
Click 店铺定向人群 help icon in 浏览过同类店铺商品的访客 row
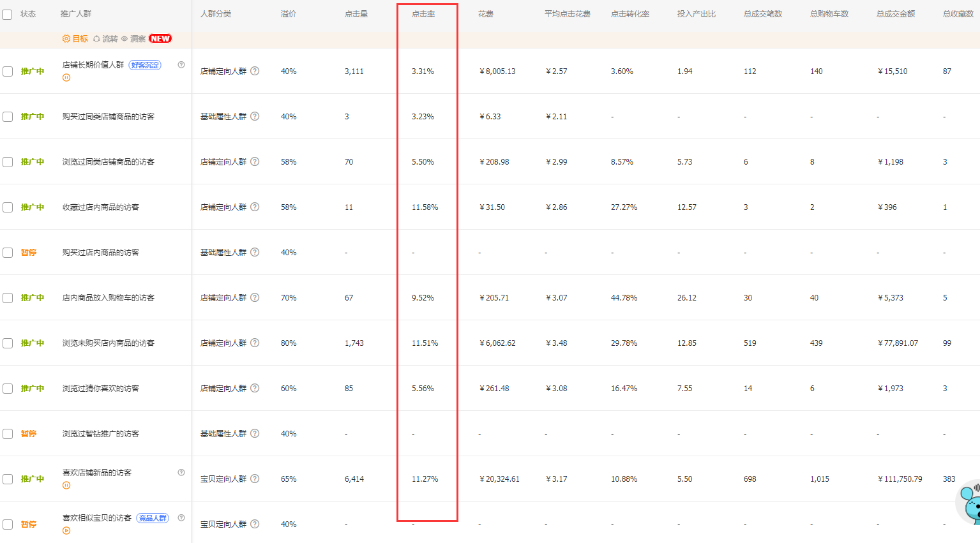click(x=255, y=161)
